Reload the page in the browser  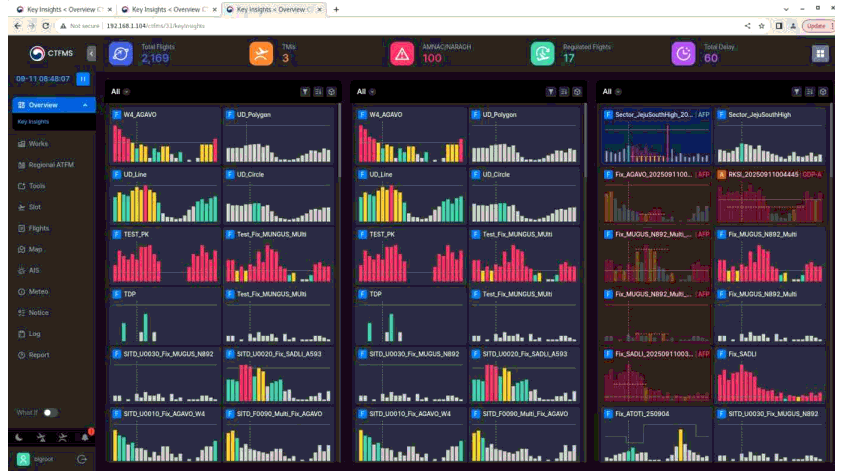pos(45,26)
